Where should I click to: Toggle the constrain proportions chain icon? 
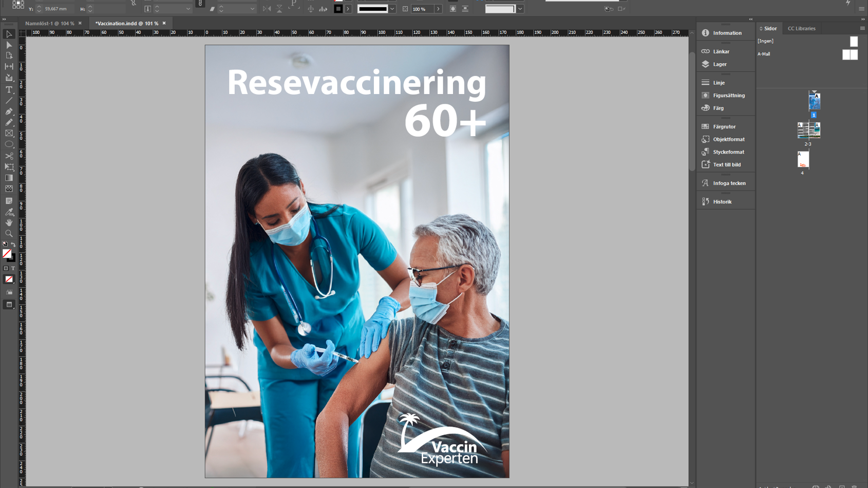click(x=200, y=4)
